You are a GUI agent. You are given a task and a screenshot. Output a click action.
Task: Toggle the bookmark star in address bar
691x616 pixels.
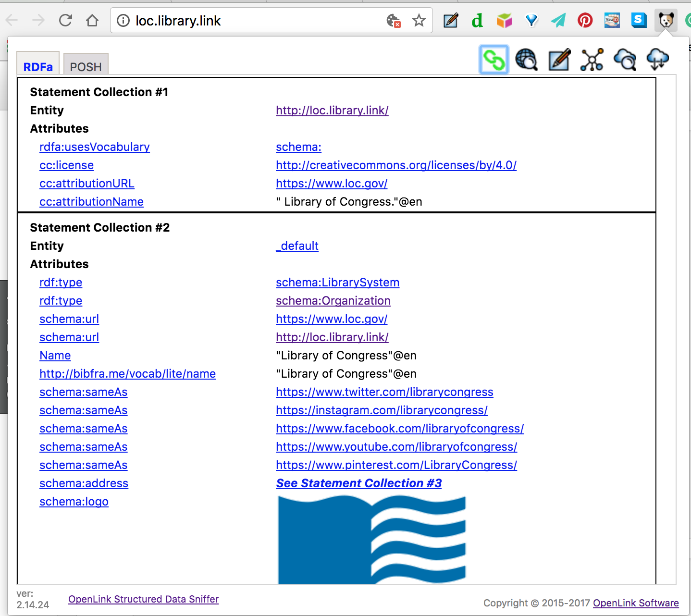[419, 20]
